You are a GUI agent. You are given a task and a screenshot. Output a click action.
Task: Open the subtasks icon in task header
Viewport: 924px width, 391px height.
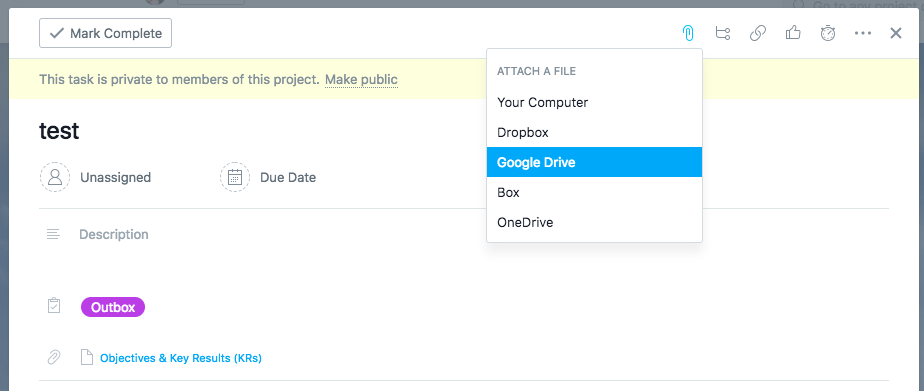coord(722,33)
